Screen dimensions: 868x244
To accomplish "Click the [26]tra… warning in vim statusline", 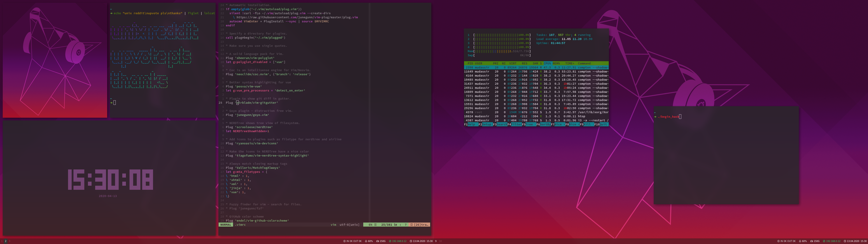I will (420, 224).
